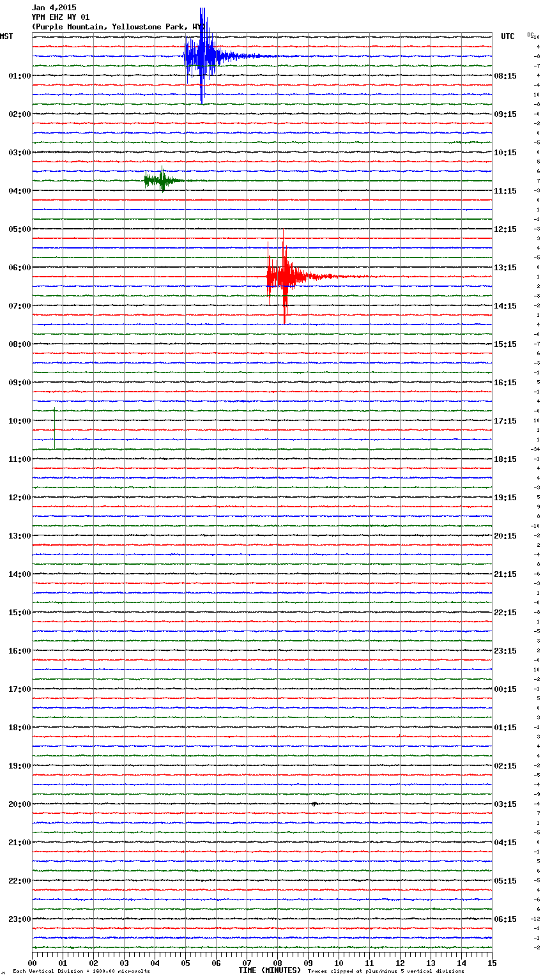This screenshot has height=980, width=543.
Task: Click the 17:15 UTC row label
Action: (x=505, y=420)
